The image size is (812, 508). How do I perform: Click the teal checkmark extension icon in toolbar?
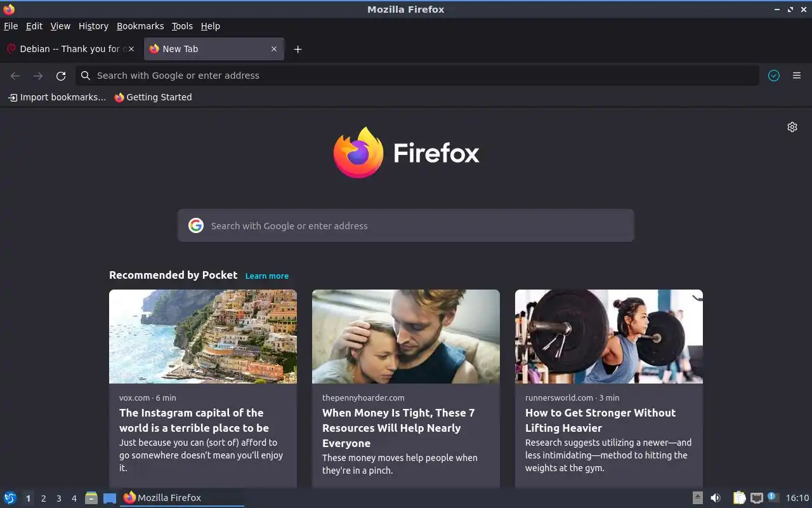774,76
